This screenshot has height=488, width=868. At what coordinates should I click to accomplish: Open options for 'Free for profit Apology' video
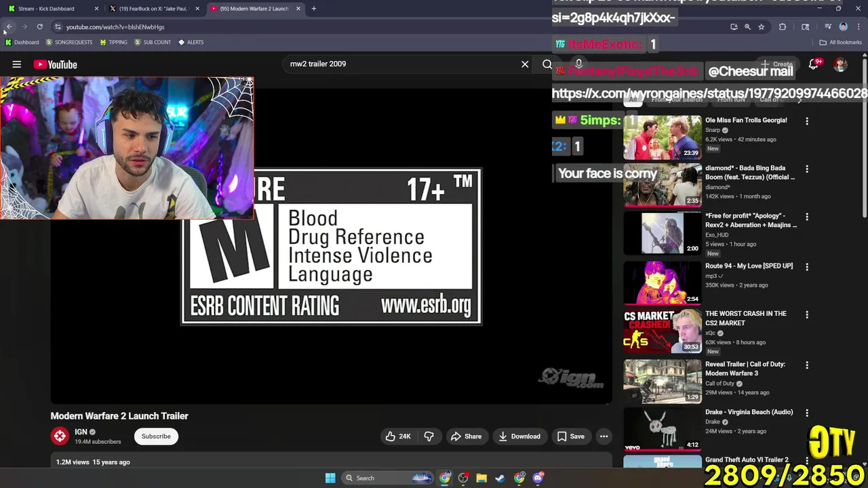(x=807, y=217)
